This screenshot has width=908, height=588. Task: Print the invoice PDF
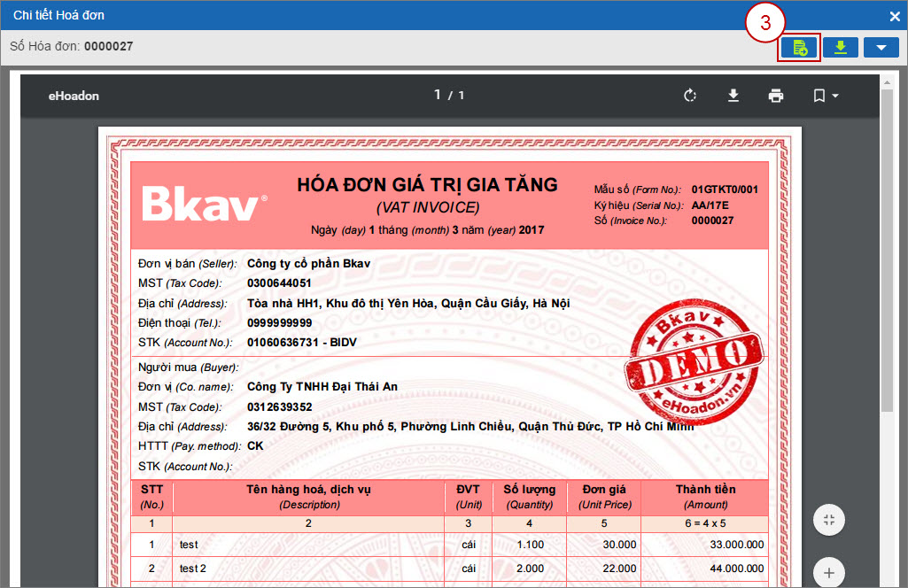[776, 96]
